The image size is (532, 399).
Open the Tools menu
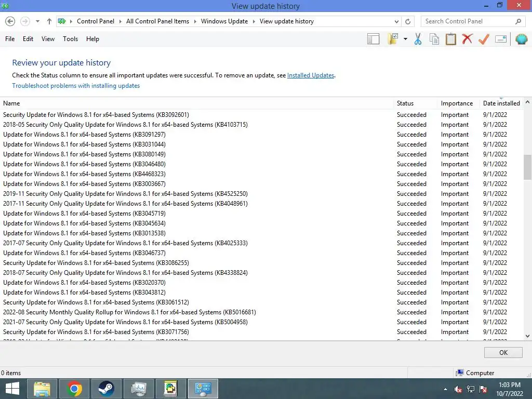coord(70,39)
